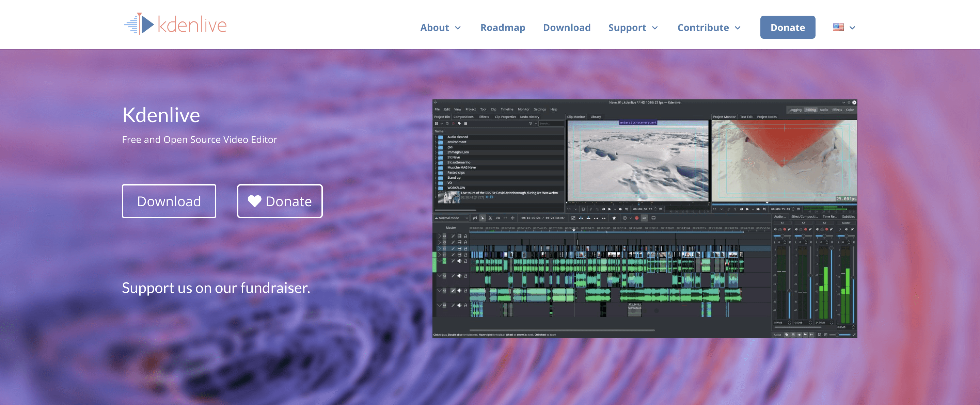
Task: Click the tag icon in the Project Bin toolbar
Action: coord(459,124)
